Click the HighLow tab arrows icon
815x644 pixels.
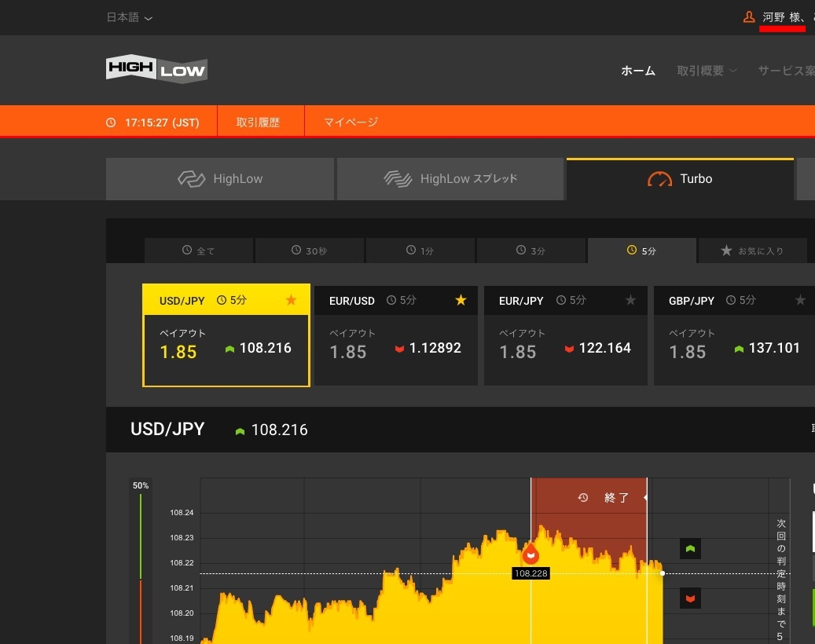[x=191, y=179]
